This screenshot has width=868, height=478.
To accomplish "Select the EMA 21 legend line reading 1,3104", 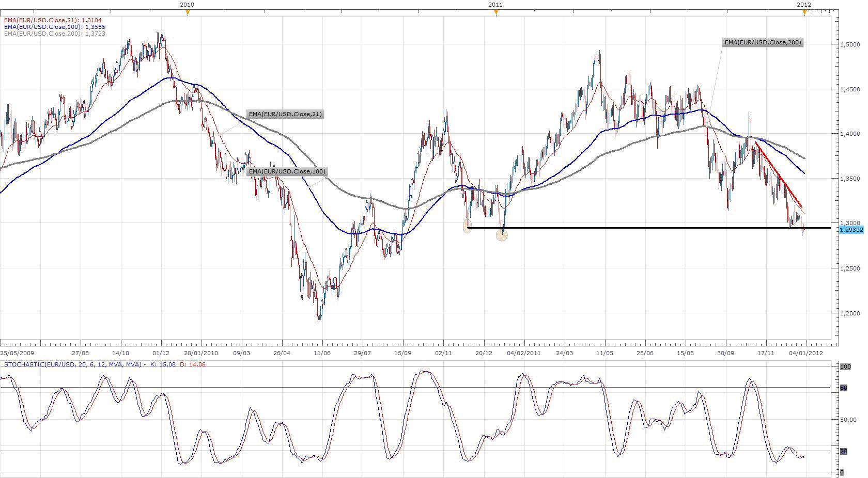I will [x=53, y=21].
